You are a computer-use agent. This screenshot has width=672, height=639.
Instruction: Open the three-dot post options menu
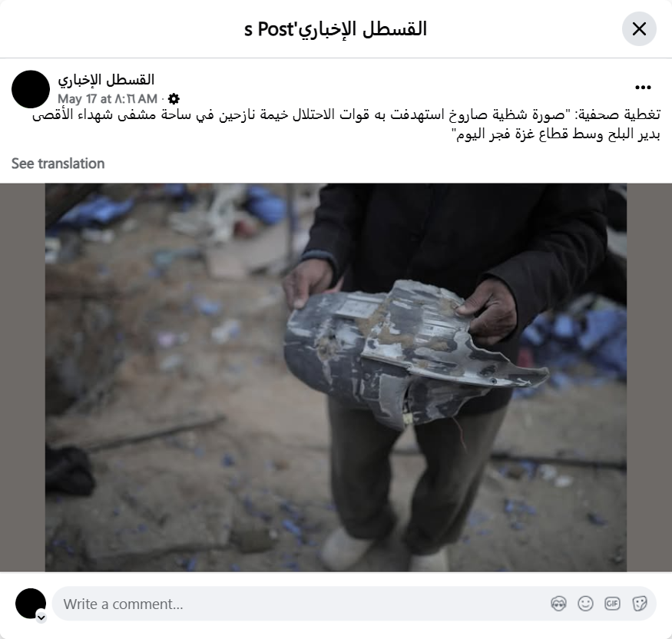[x=643, y=88]
